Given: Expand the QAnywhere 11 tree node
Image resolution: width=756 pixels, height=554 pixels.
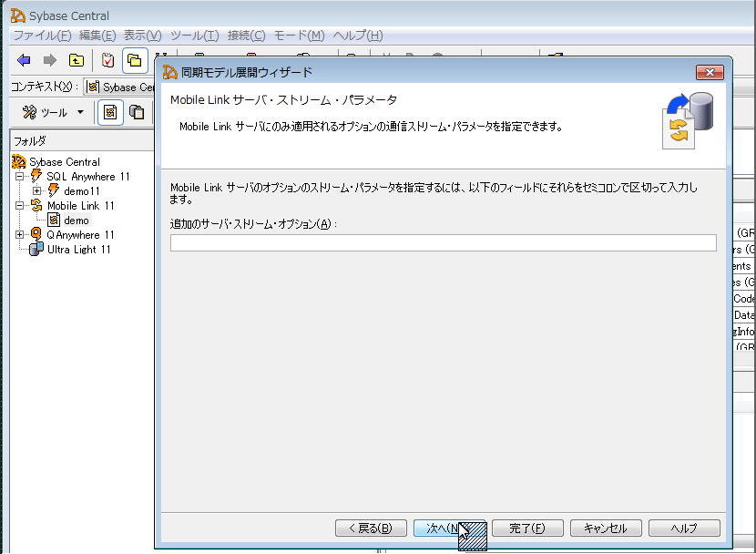Looking at the screenshot, I should (20, 235).
